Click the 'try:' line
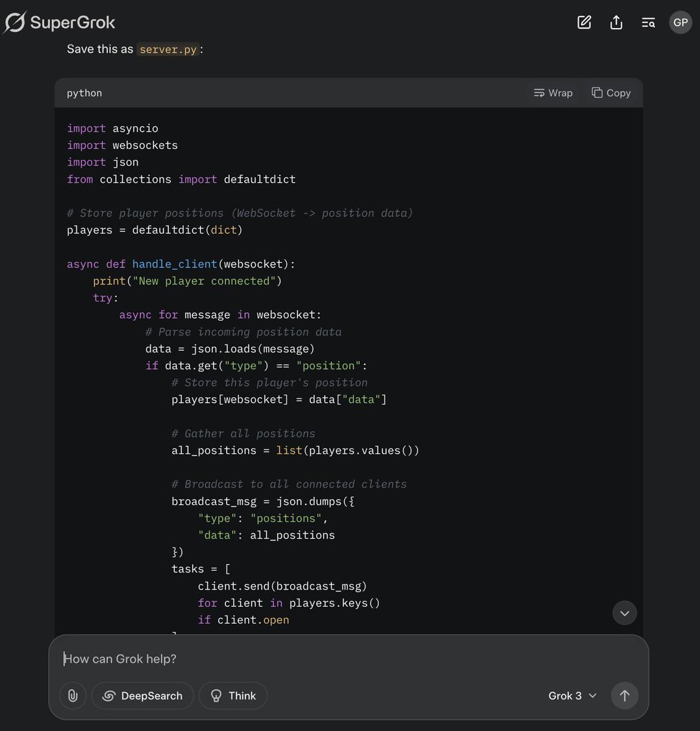 pos(105,297)
